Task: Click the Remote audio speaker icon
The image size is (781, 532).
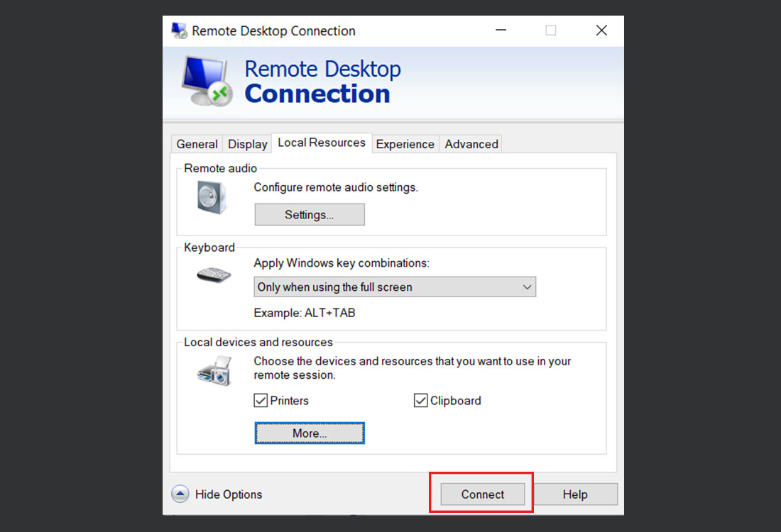Action: [x=212, y=197]
